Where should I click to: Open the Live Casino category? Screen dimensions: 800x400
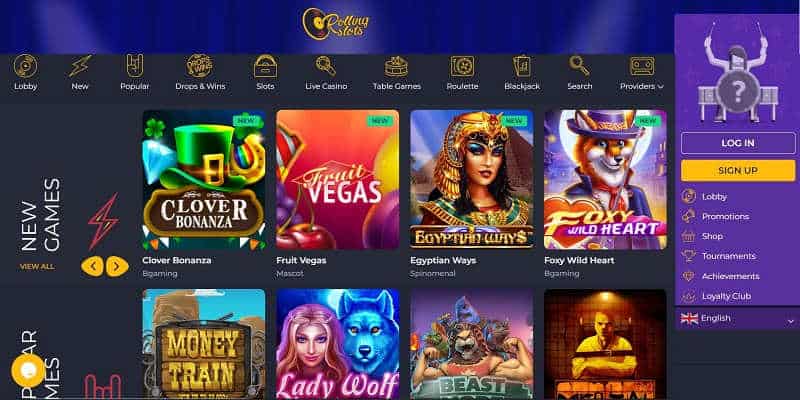326,66
